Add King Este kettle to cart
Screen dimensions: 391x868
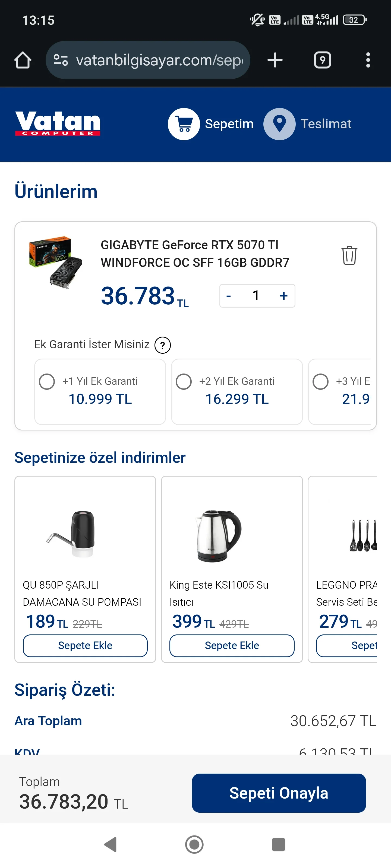(232, 645)
